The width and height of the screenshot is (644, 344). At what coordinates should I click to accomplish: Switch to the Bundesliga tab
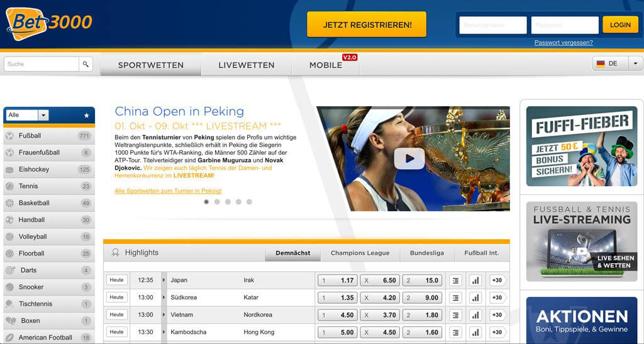point(427,253)
